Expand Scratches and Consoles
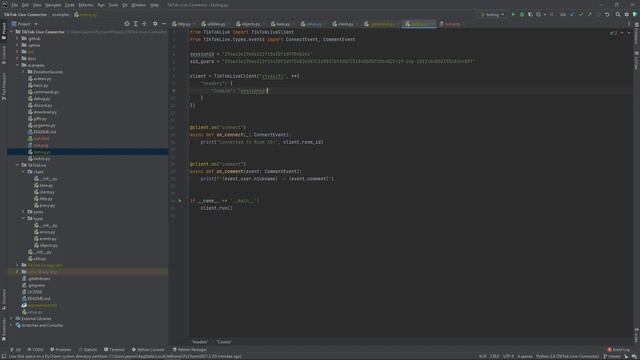This screenshot has width=640, height=360. [12, 325]
